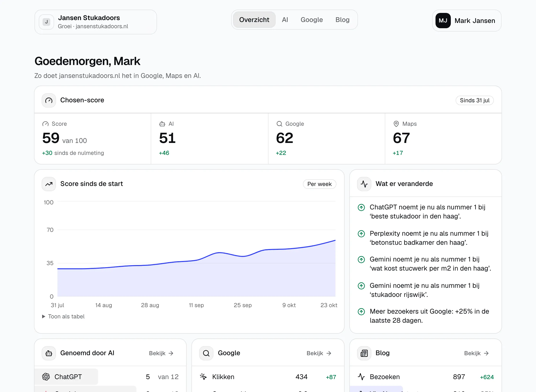
Task: Open the Blog tab
Action: [x=342, y=20]
